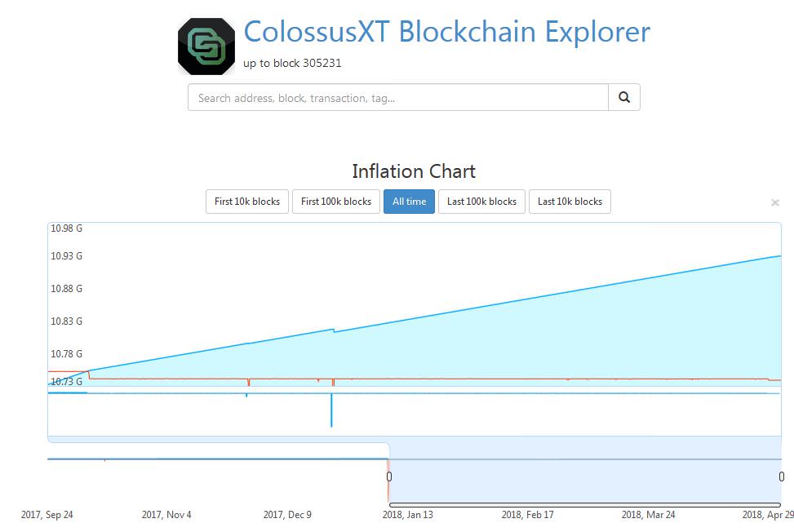Switch to the All time range
This screenshot has width=794, height=532.
coord(409,202)
